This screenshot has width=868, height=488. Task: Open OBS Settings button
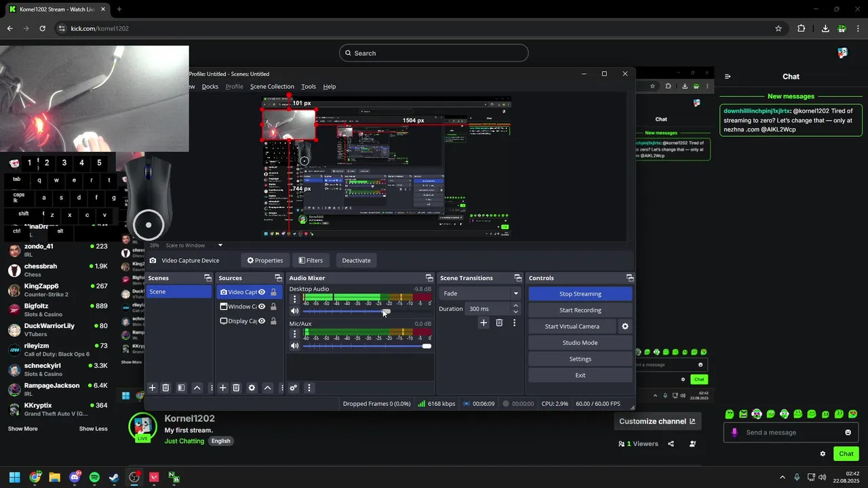coord(580,359)
